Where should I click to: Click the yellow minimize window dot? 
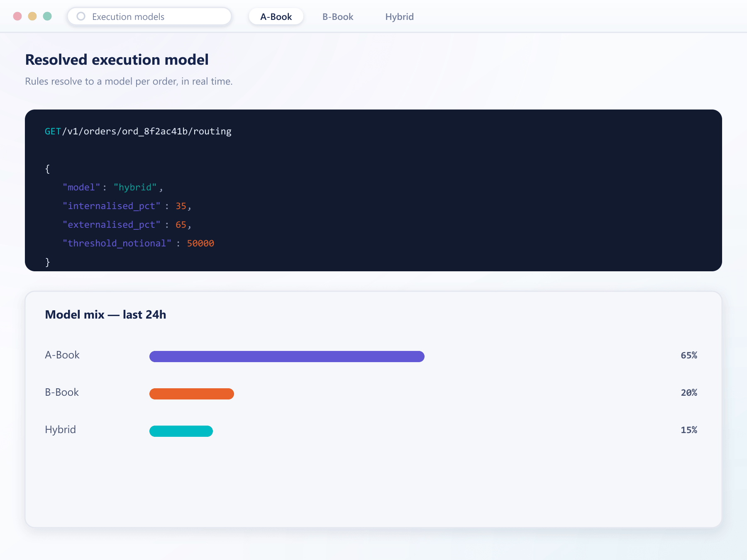point(32,16)
